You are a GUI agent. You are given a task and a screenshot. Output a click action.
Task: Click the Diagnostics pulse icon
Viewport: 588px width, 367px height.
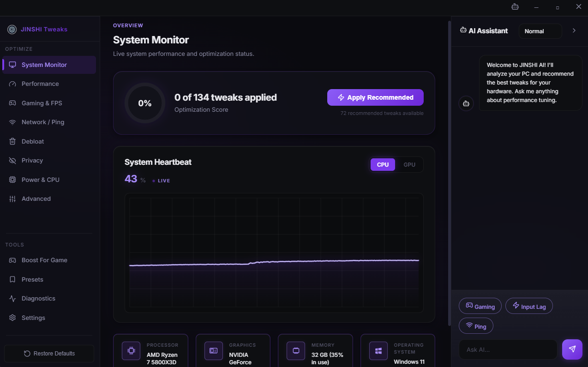[12, 299]
